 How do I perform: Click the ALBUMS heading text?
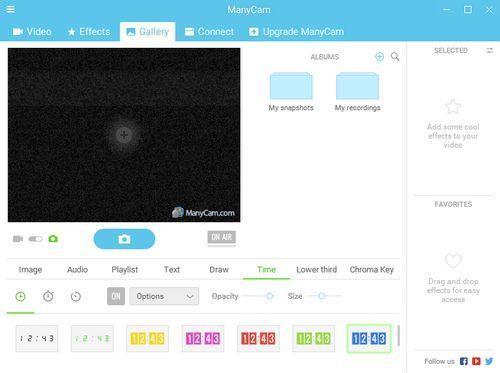coord(325,57)
